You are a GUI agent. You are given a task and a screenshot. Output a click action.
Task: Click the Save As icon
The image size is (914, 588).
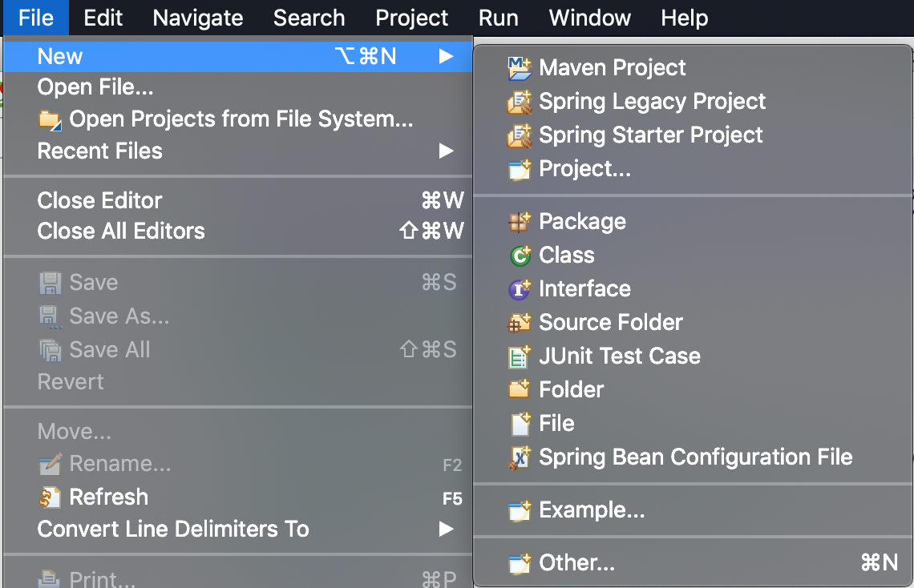[x=51, y=317]
